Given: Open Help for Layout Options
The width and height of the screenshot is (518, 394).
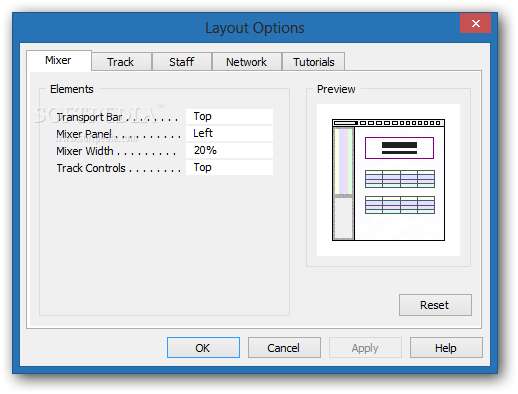Looking at the screenshot, I should [446, 348].
